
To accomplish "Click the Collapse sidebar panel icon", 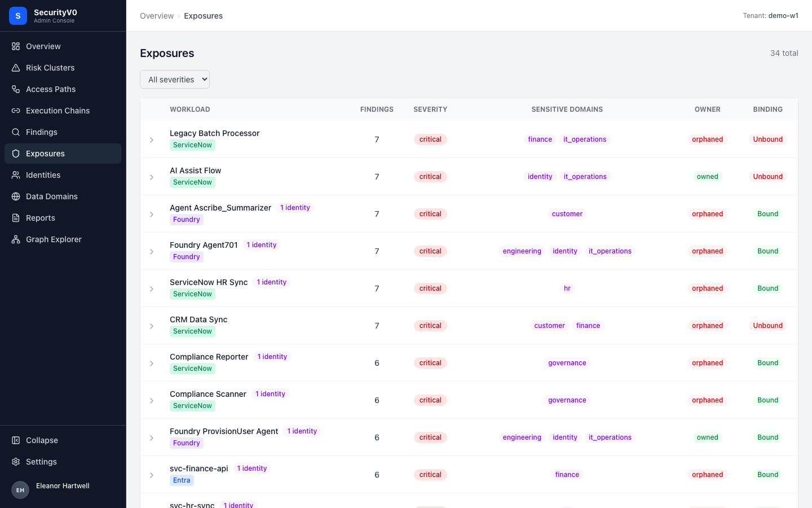I will click(16, 440).
